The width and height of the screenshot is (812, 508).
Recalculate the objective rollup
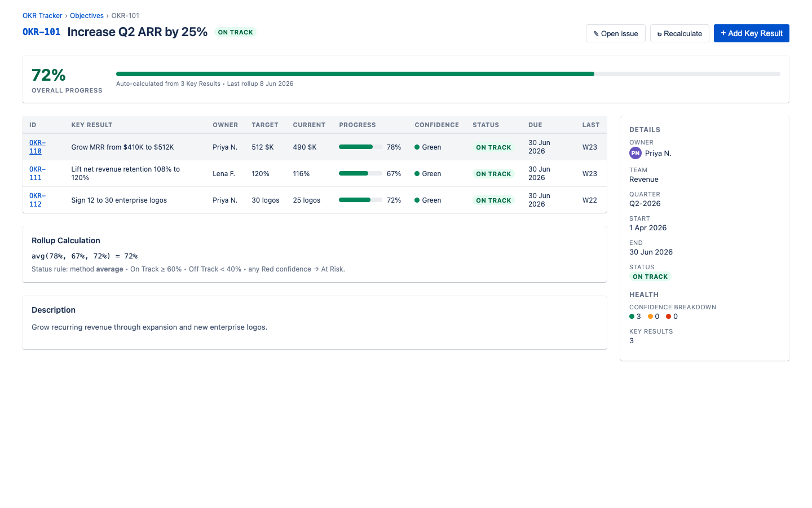coord(679,33)
